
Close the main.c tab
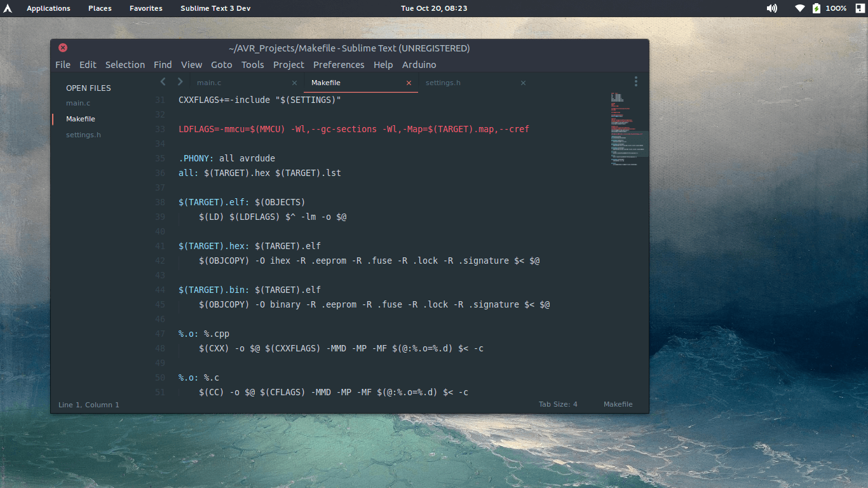[294, 83]
